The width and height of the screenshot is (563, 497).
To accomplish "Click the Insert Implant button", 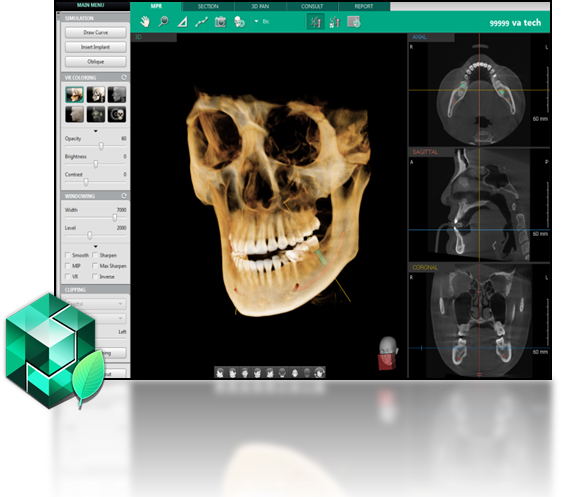I will tap(96, 47).
